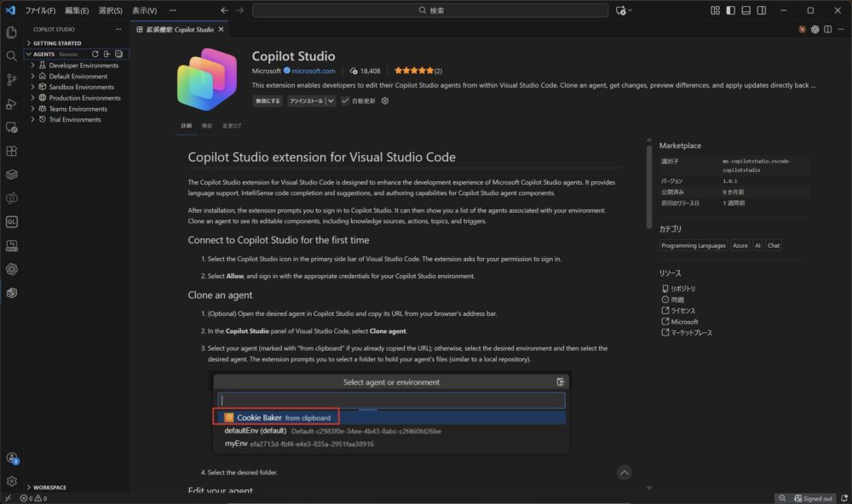Expand Developer Environments tree node
852x504 pixels.
coord(32,65)
